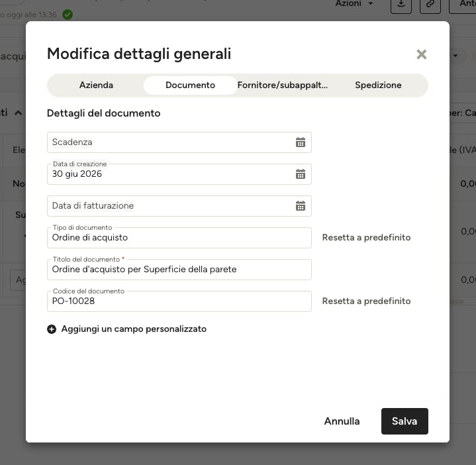The image size is (476, 465).
Task: Click the download icon in the top bar
Action: 401,4
